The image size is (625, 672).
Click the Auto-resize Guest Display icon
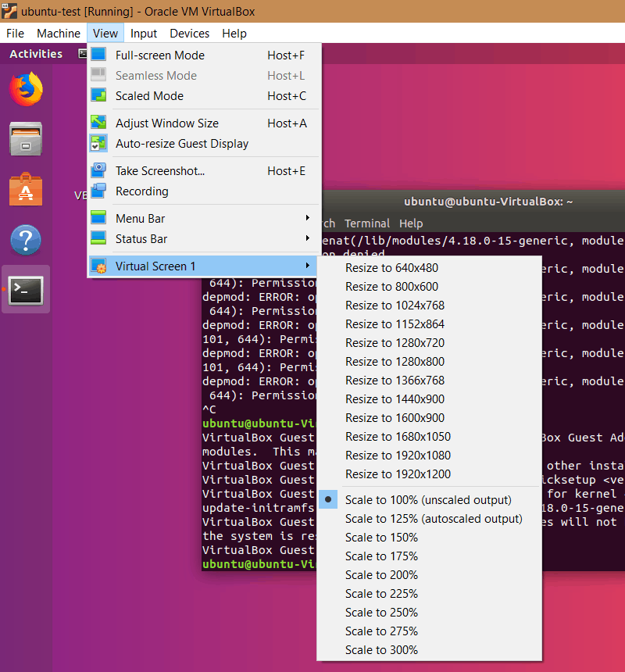98,143
